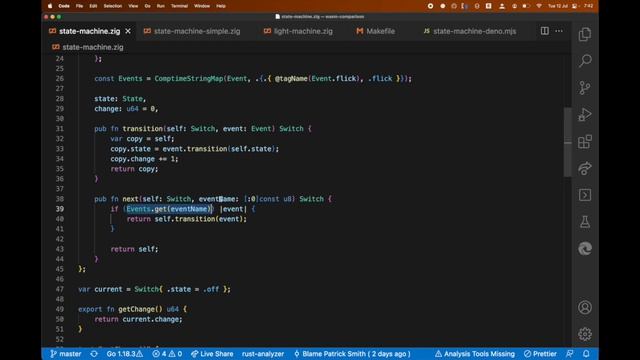Start Live Share from status bar
This screenshot has width=640, height=360.
tap(212, 354)
